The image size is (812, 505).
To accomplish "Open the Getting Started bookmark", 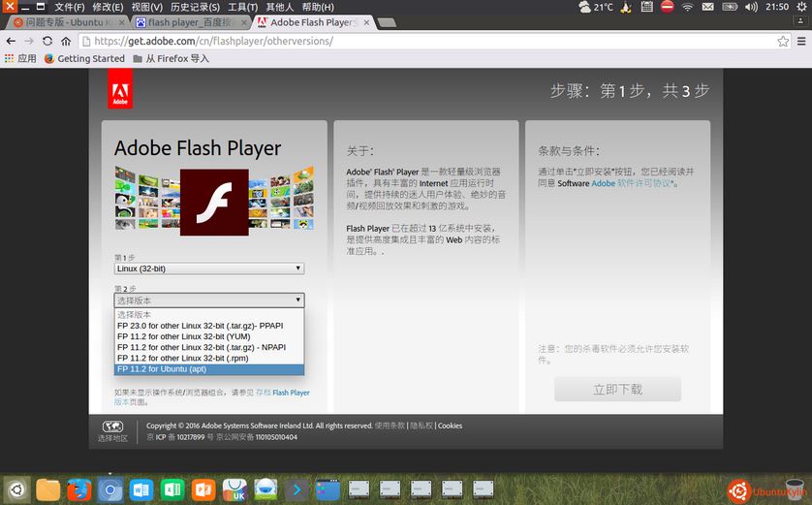I will (84, 58).
